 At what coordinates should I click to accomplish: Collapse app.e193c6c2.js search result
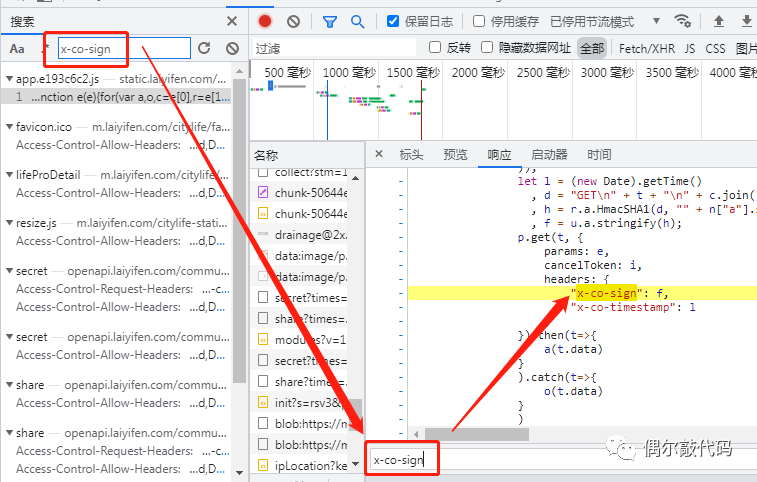tap(9, 79)
